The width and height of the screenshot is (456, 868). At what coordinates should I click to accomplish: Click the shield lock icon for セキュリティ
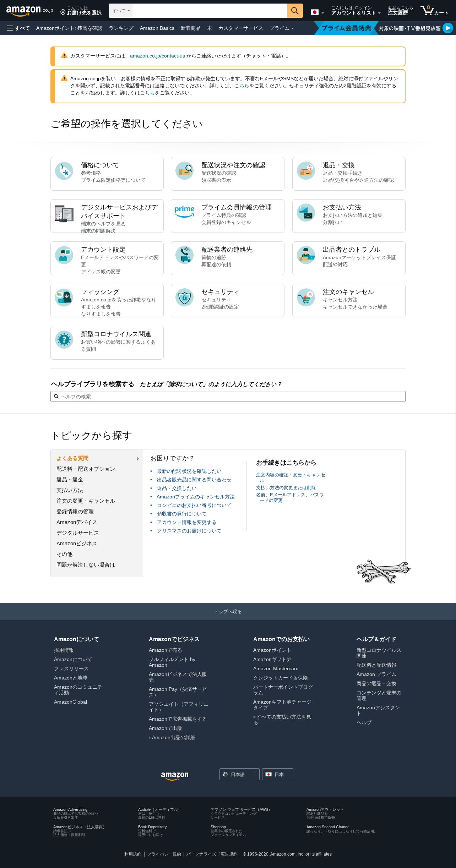(185, 297)
